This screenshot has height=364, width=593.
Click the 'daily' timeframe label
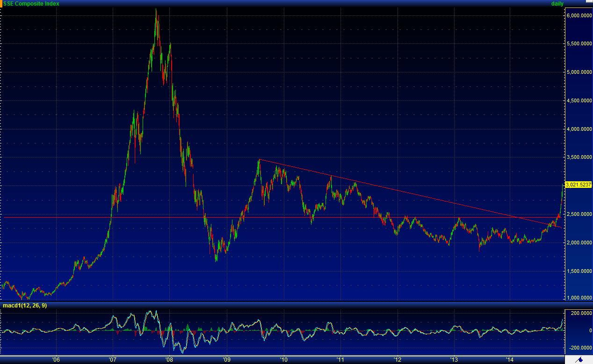557,4
